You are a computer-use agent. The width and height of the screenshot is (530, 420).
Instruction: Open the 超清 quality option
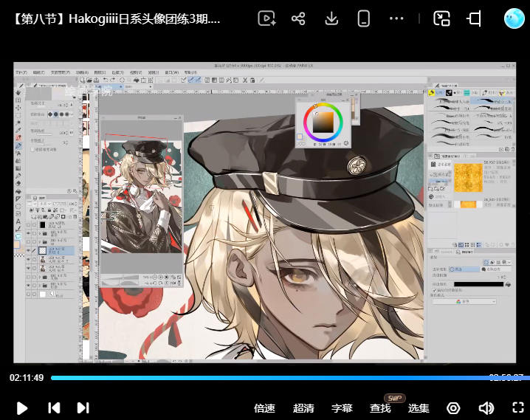point(303,408)
